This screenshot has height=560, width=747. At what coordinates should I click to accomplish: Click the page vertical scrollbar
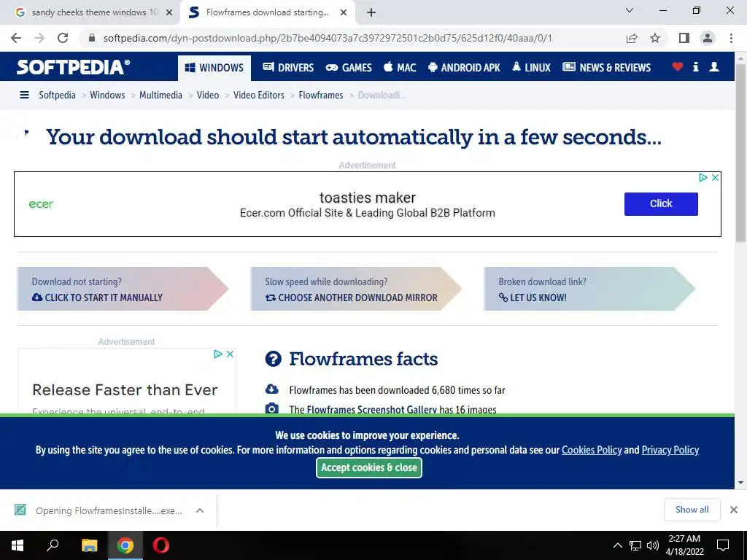tap(740, 152)
